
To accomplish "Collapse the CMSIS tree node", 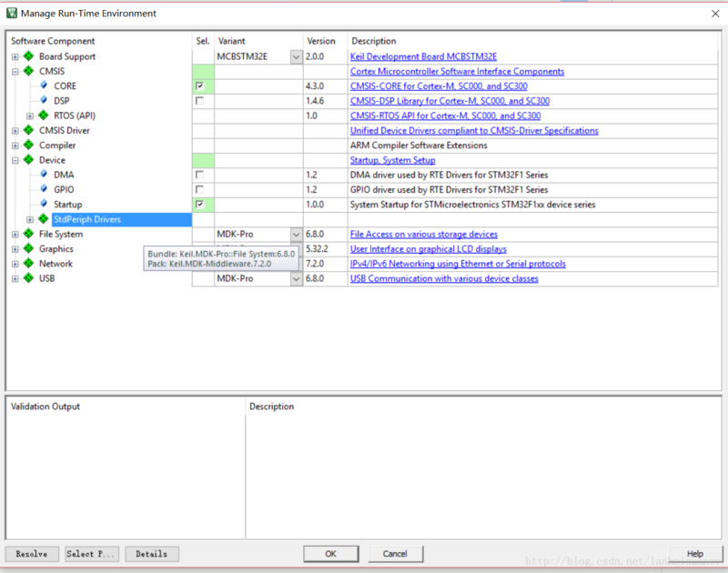I will pyautogui.click(x=15, y=72).
